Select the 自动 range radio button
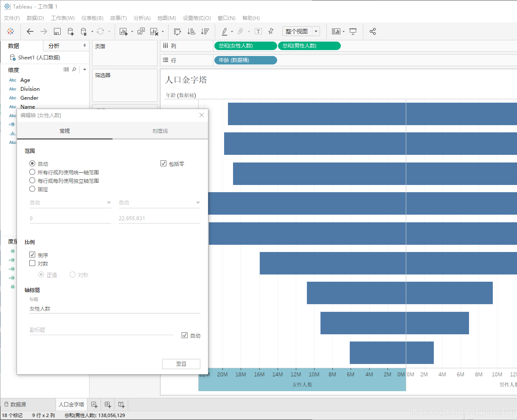Image resolution: width=517 pixels, height=420 pixels. (x=32, y=163)
